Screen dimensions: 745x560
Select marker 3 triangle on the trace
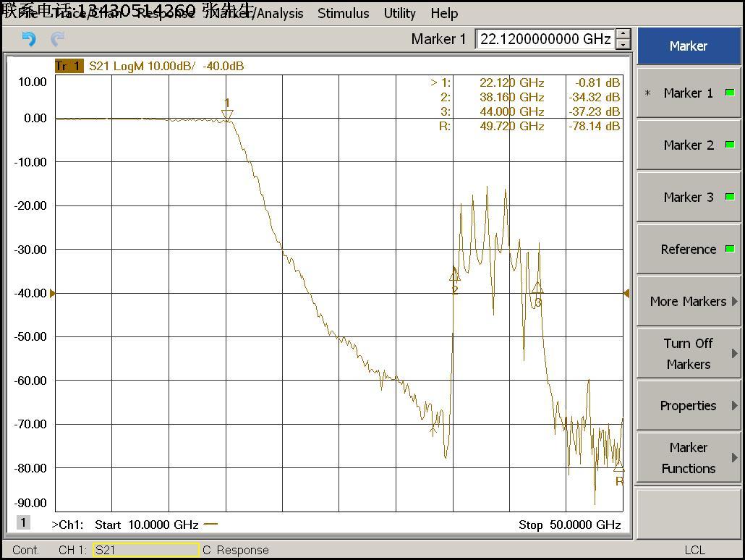(x=537, y=288)
